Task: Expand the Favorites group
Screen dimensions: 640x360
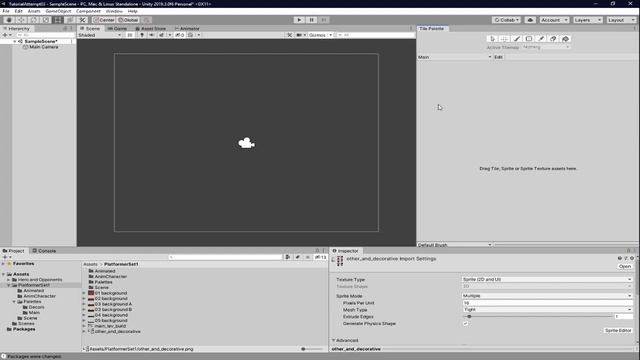Action: pyautogui.click(x=4, y=264)
